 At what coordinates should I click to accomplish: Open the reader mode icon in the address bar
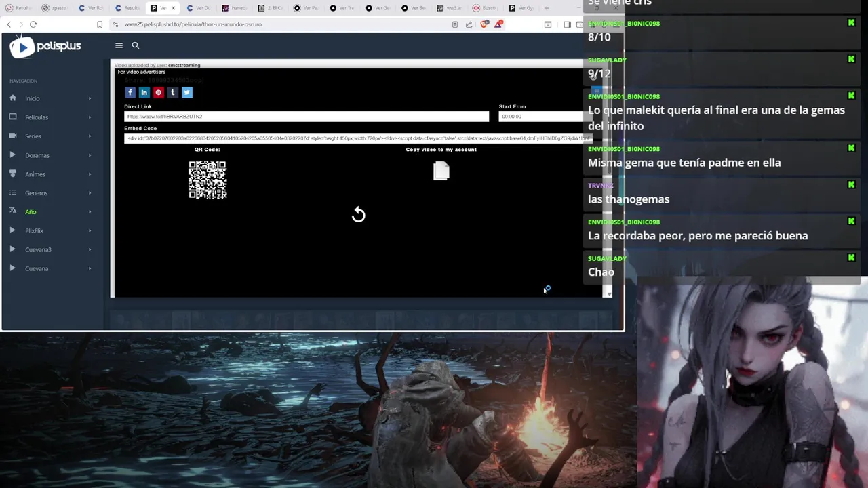454,24
